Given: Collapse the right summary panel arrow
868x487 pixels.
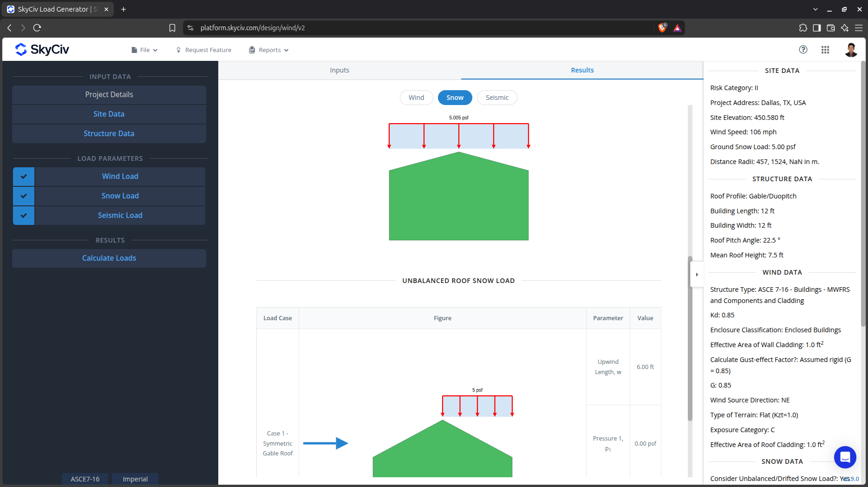Looking at the screenshot, I should click(697, 275).
